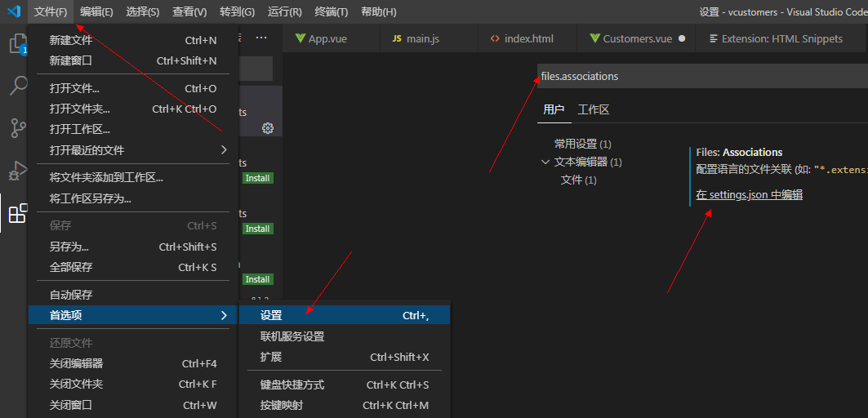868x418 pixels.
Task: Switch to the App.vue editor tab
Action: 331,38
